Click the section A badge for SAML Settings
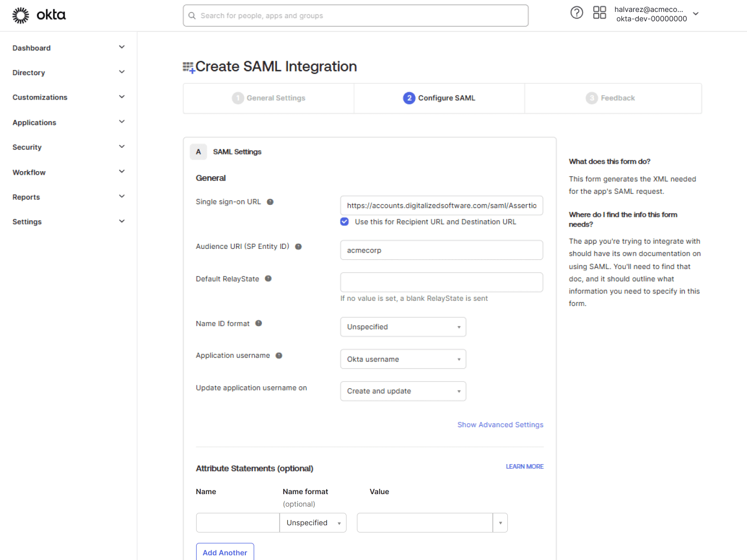747x560 pixels. (198, 152)
